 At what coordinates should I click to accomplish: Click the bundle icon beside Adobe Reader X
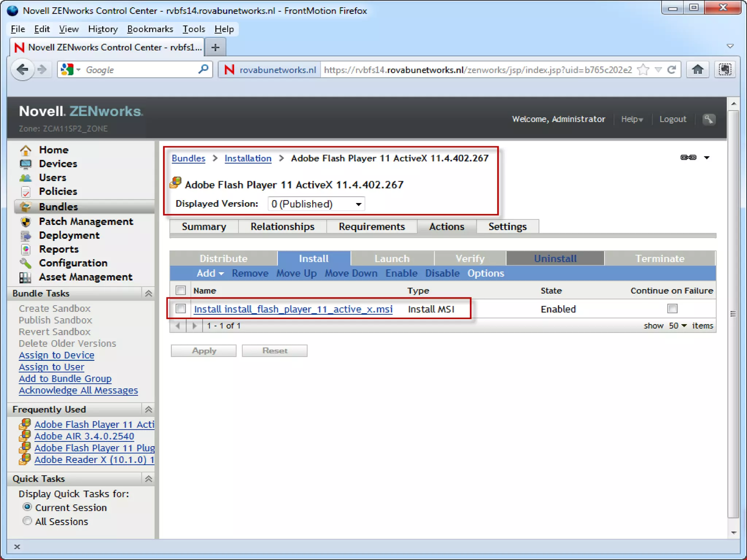(25, 459)
